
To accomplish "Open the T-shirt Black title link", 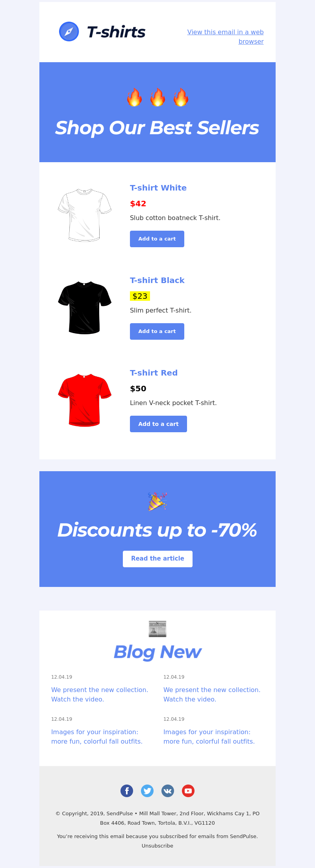I will 157,280.
